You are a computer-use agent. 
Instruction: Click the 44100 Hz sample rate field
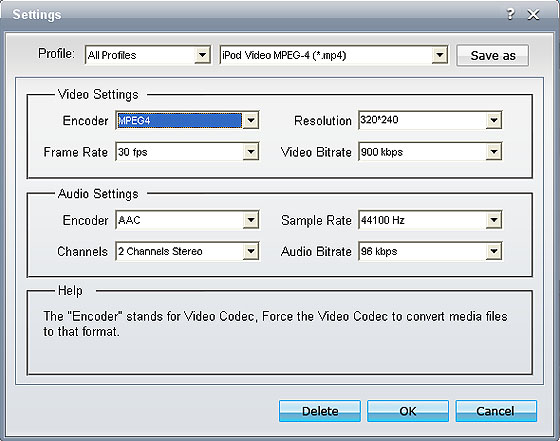click(x=423, y=220)
